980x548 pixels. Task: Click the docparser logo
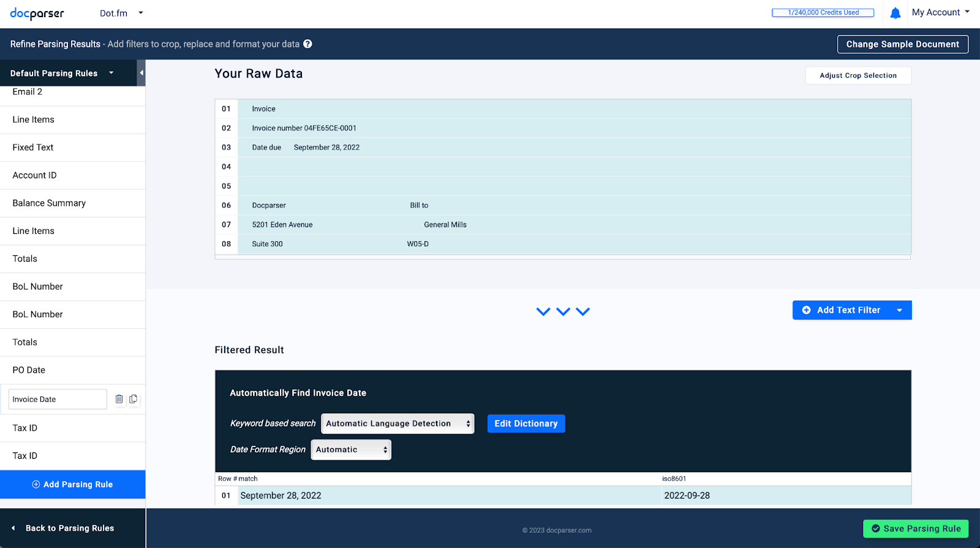[x=37, y=13]
